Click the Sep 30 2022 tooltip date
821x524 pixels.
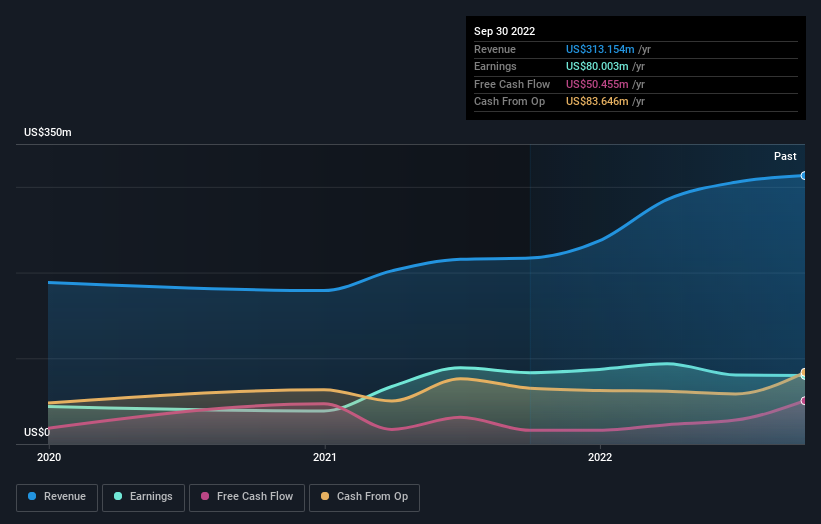[x=504, y=31]
